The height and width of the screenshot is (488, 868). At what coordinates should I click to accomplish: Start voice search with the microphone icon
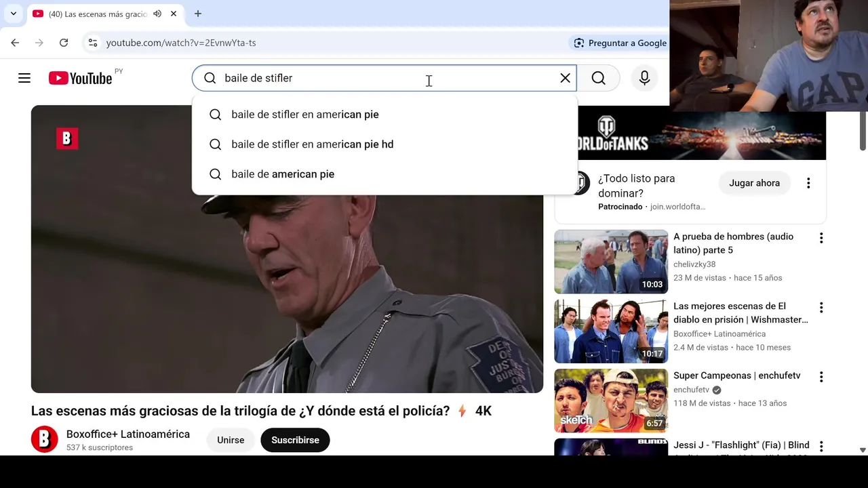pos(644,78)
